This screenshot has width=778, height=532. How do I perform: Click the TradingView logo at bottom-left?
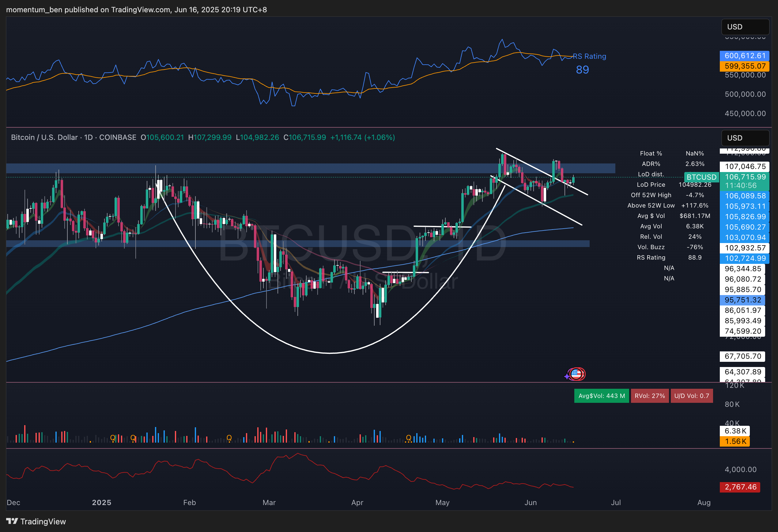click(36, 521)
